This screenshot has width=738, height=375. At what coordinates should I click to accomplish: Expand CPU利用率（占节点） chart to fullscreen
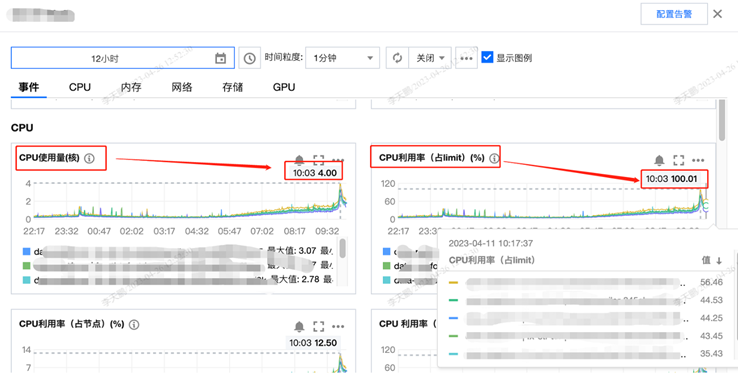[319, 326]
